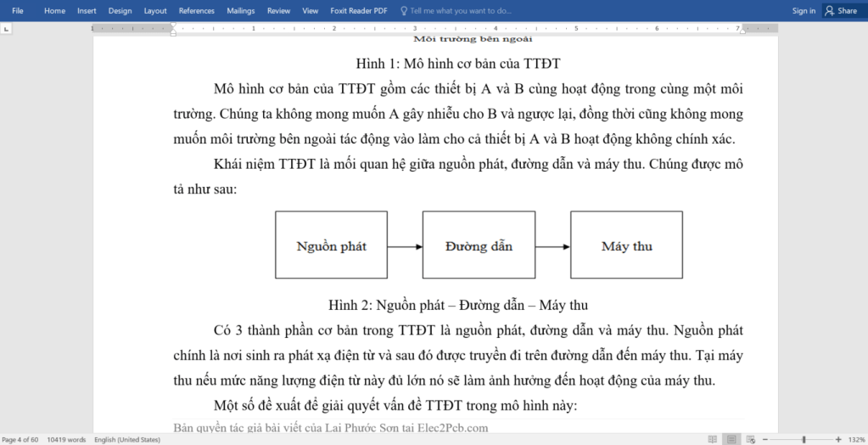
Task: Go to the References tab
Action: pyautogui.click(x=196, y=11)
